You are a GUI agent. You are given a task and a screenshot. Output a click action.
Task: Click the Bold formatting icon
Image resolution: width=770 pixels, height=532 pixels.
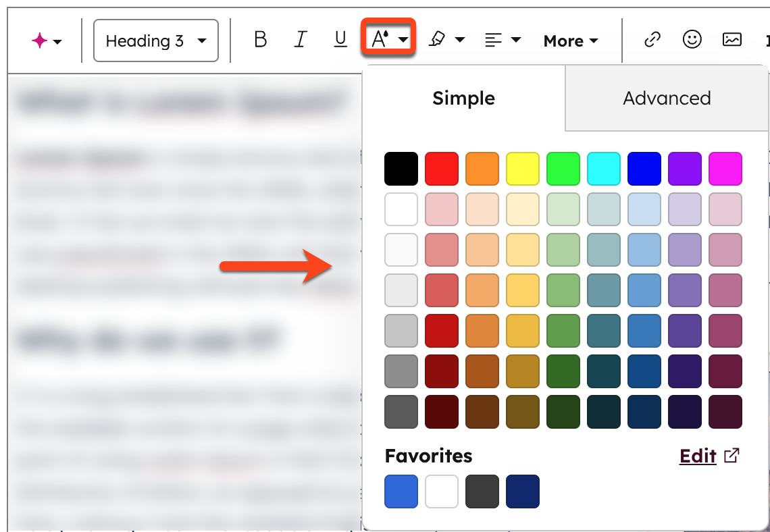pos(260,40)
